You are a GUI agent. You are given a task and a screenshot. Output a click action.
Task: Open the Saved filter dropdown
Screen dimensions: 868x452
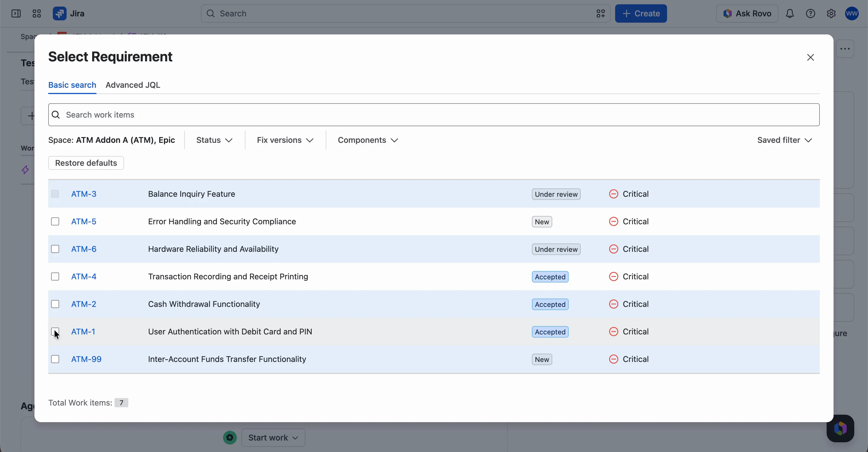pyautogui.click(x=784, y=140)
